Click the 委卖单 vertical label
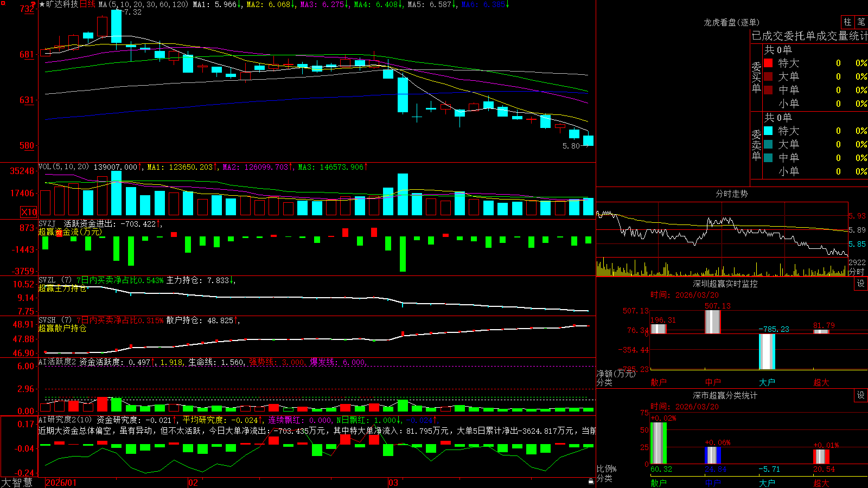Viewport: 868px width, 488px height. (756, 145)
